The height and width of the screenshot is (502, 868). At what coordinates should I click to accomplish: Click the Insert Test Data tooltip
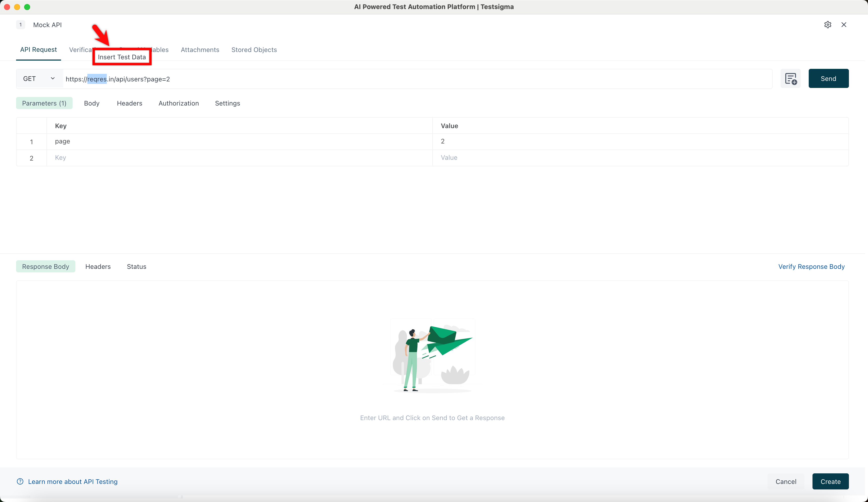coord(122,57)
